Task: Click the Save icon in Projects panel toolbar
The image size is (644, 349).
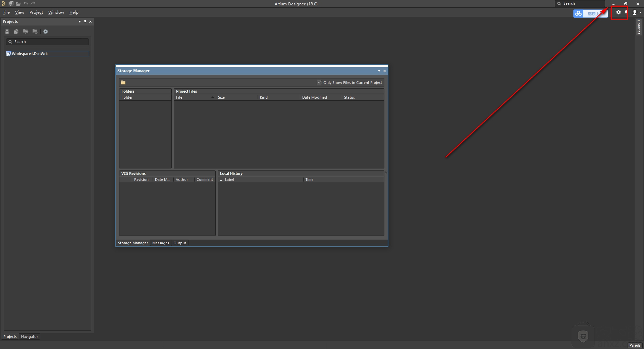Action: (x=7, y=32)
